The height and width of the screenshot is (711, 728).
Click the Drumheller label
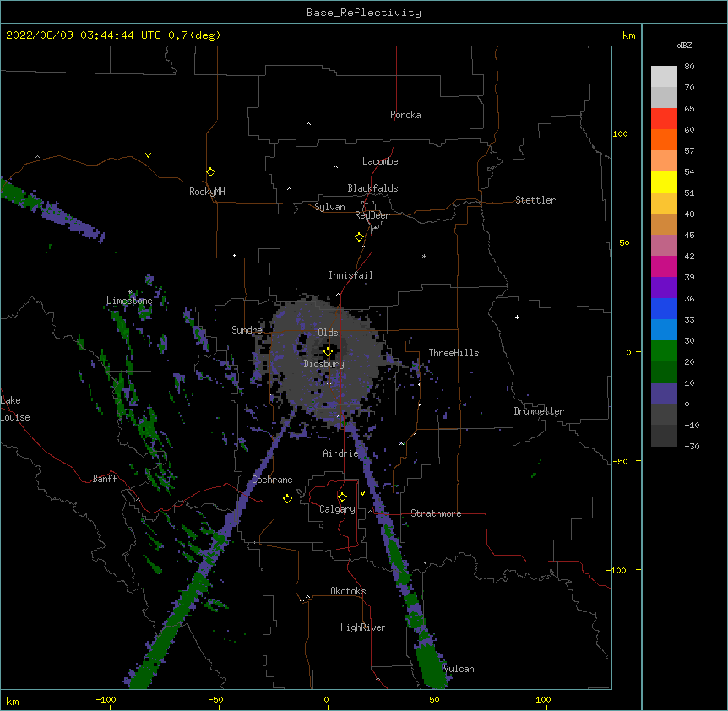(x=539, y=411)
